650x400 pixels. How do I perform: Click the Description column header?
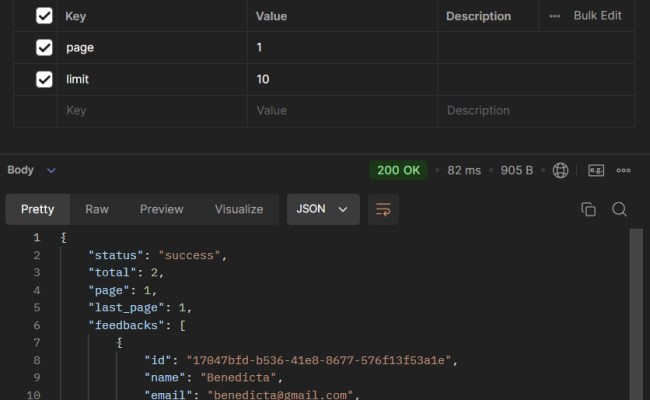tap(478, 16)
